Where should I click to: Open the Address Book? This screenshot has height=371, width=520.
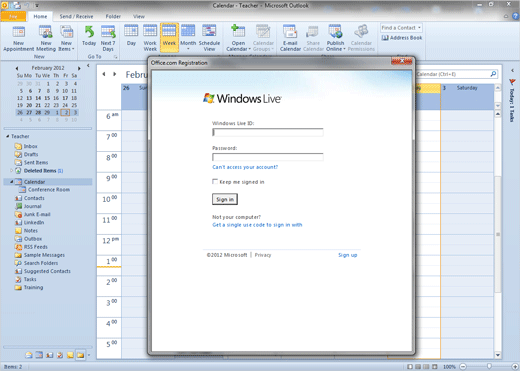(402, 38)
